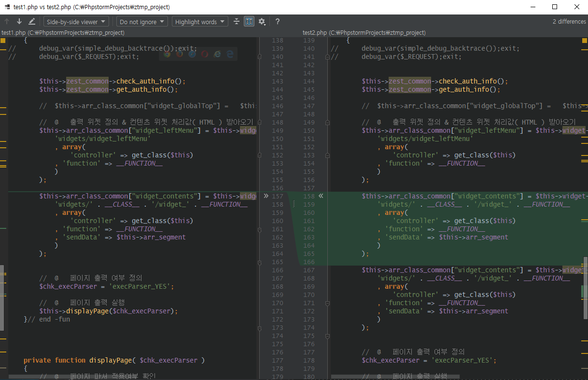
Task: Click Chrome browser icon in left editor
Action: (x=167, y=54)
